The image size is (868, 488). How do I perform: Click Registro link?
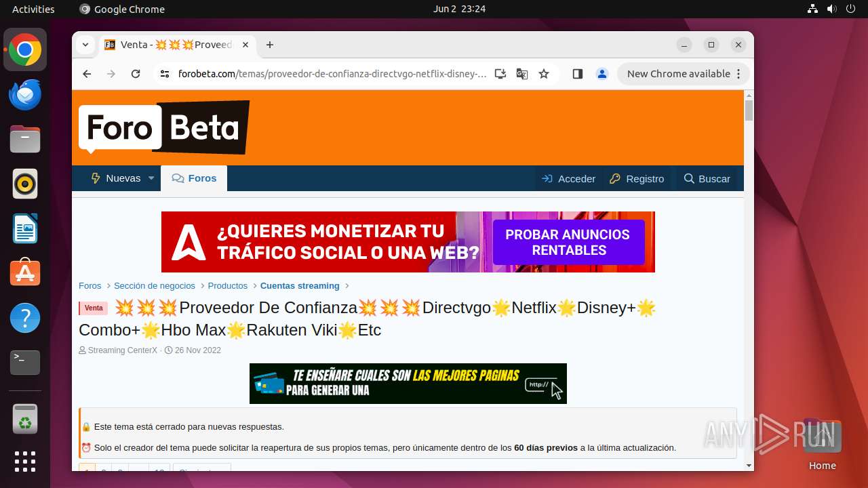point(637,179)
